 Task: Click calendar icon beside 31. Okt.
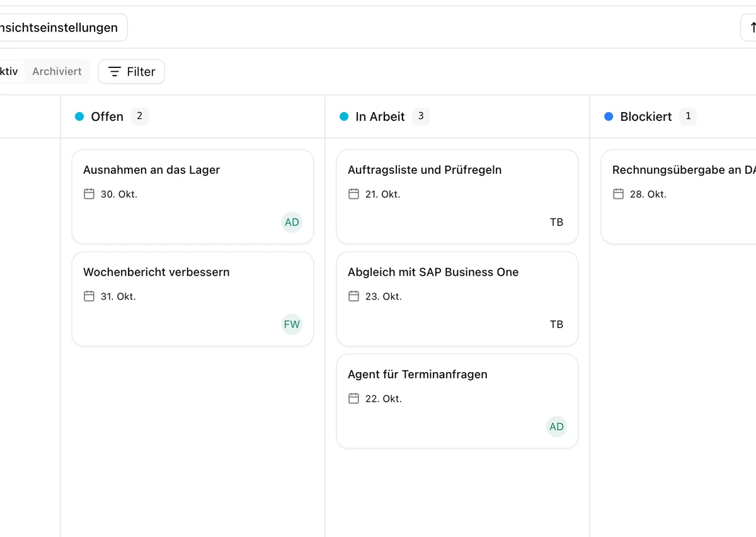pyautogui.click(x=89, y=296)
